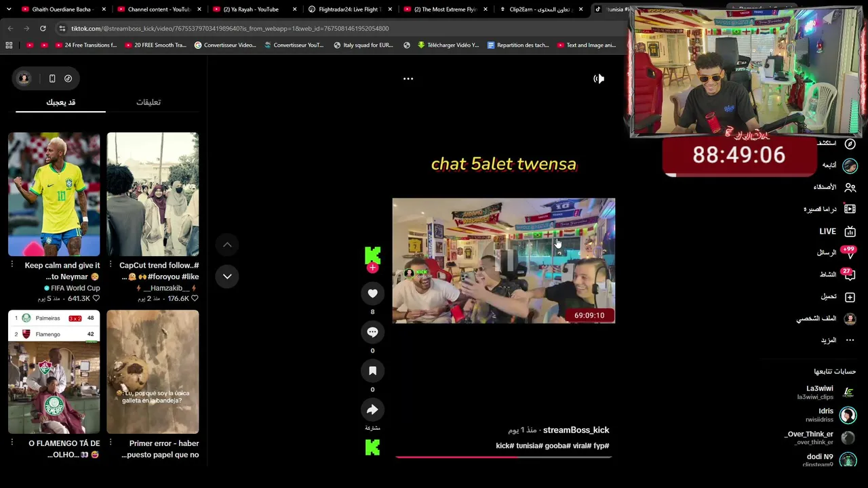Open Messages icon with the 99+ badge
Viewport: 868px width, 488px height.
pyautogui.click(x=849, y=253)
